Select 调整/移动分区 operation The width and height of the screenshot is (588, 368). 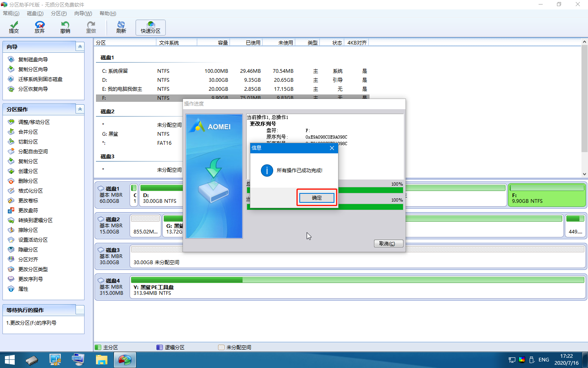34,122
